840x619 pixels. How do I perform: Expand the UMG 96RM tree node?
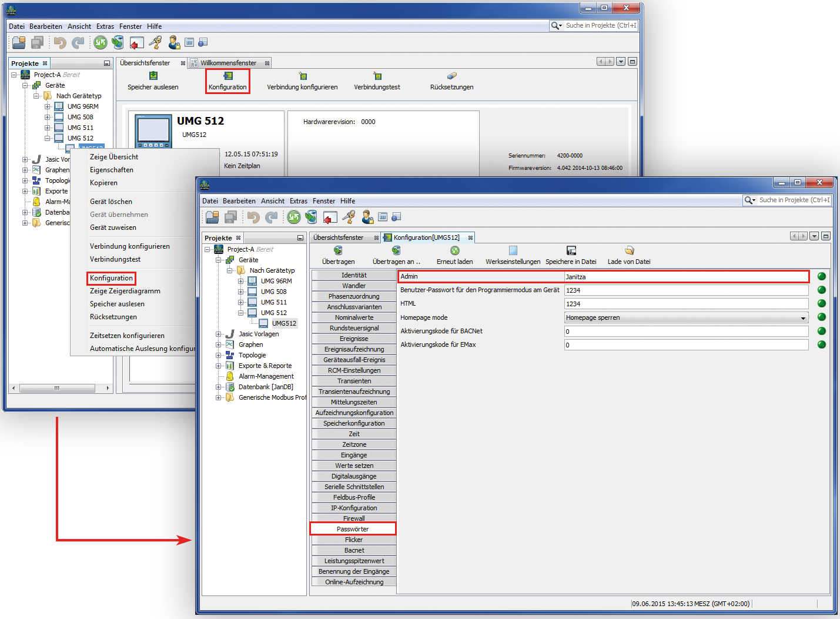coord(241,281)
